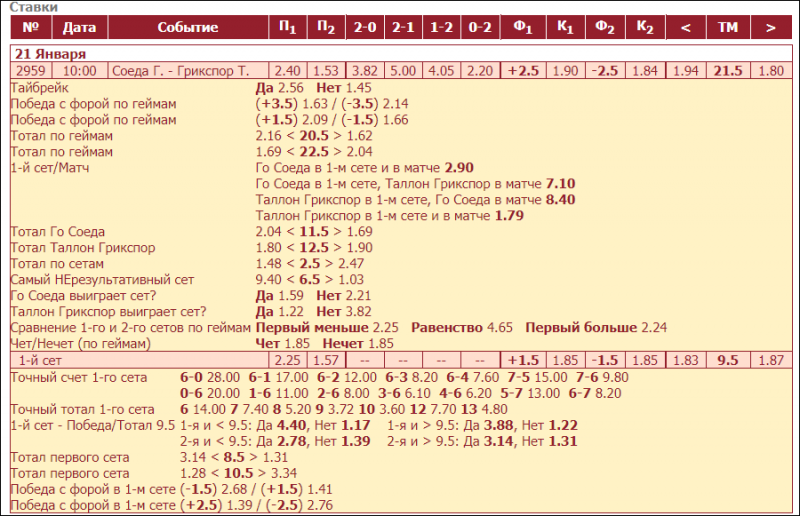The image size is (800, 516).
Task: Click the П1 column header
Action: click(288, 27)
